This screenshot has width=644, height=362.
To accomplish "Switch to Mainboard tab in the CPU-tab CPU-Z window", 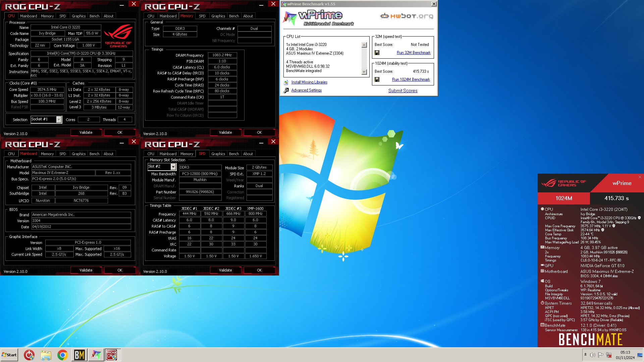I will (x=29, y=16).
